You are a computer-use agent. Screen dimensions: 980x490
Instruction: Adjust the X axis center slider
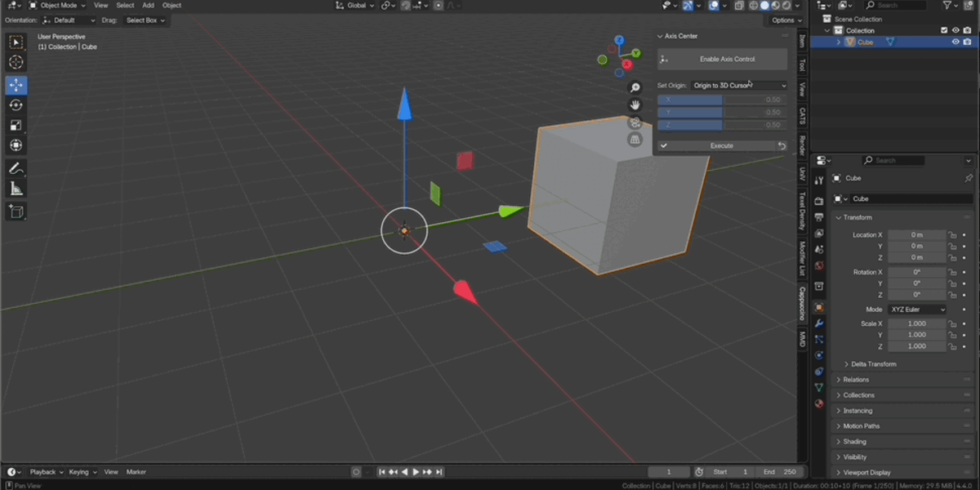pyautogui.click(x=723, y=100)
